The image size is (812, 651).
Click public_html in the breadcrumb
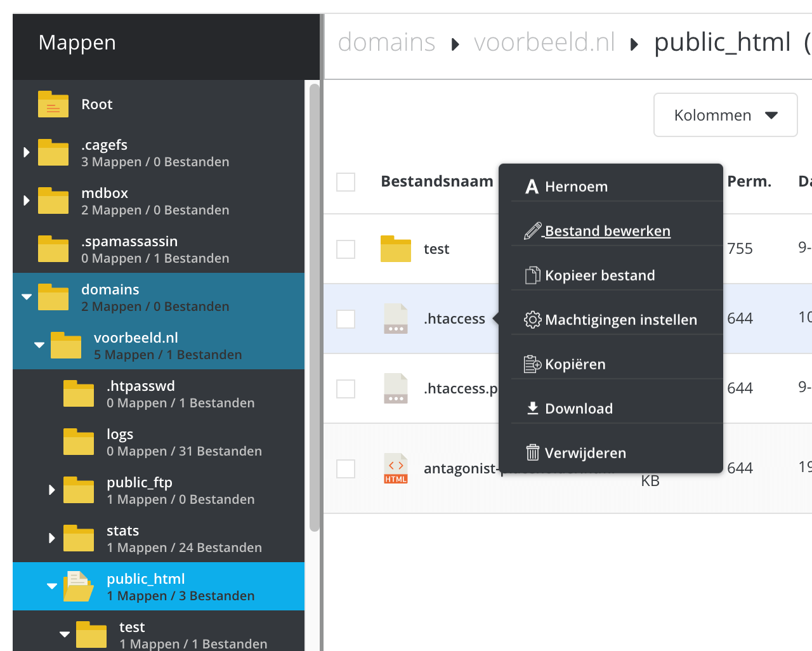pyautogui.click(x=723, y=43)
